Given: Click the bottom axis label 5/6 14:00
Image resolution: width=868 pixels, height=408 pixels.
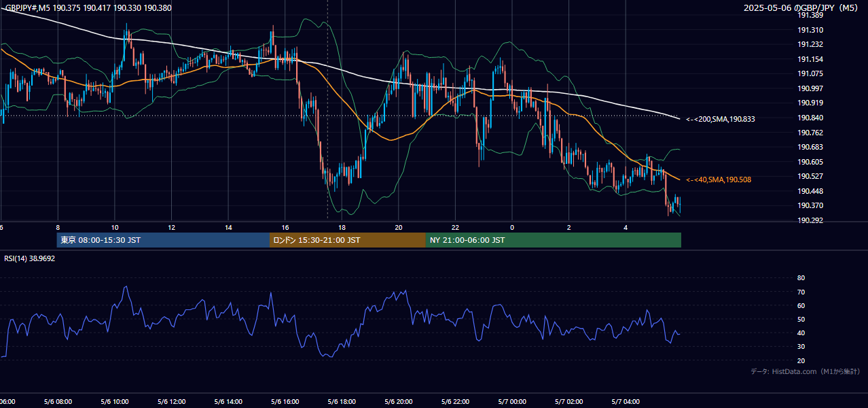Looking at the screenshot, I should tap(228, 402).
